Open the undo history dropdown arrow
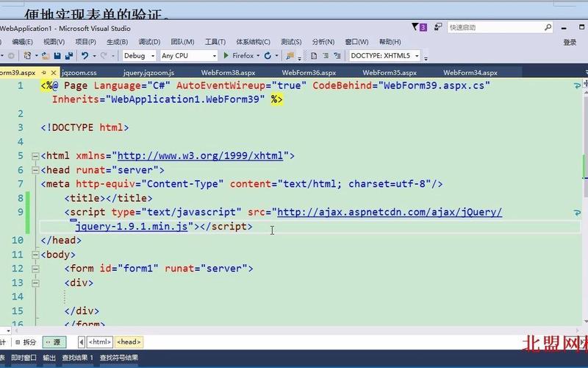 94,56
